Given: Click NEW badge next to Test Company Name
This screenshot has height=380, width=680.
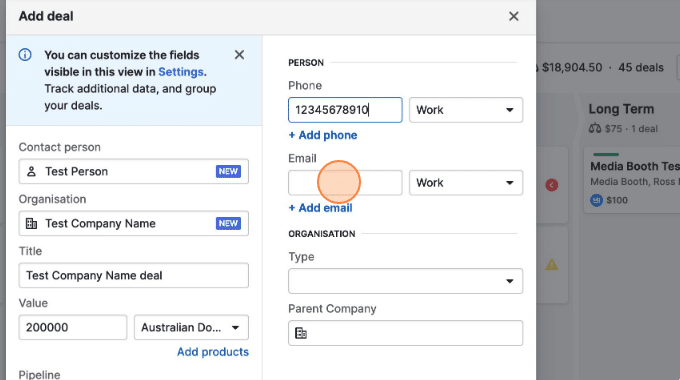Looking at the screenshot, I should pyautogui.click(x=228, y=223).
